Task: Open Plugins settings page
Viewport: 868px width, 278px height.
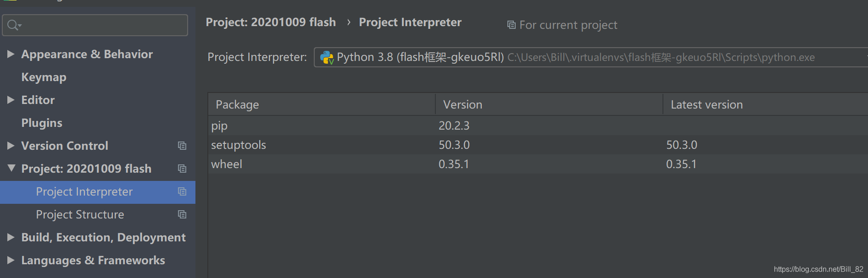Action: coord(42,123)
